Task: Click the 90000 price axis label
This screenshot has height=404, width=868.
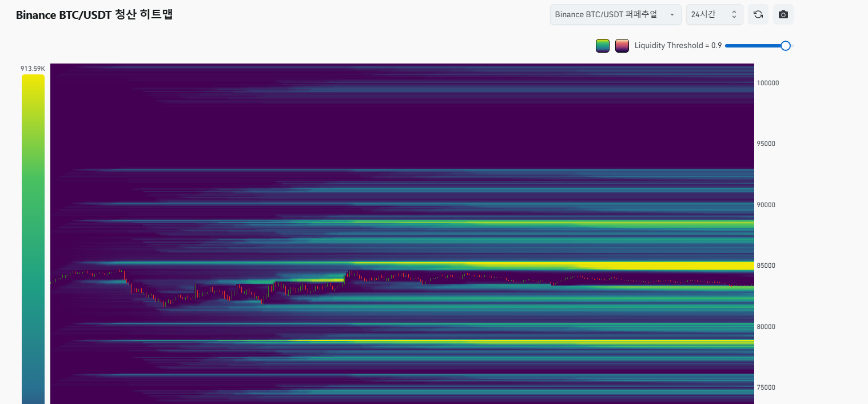Action: [766, 205]
